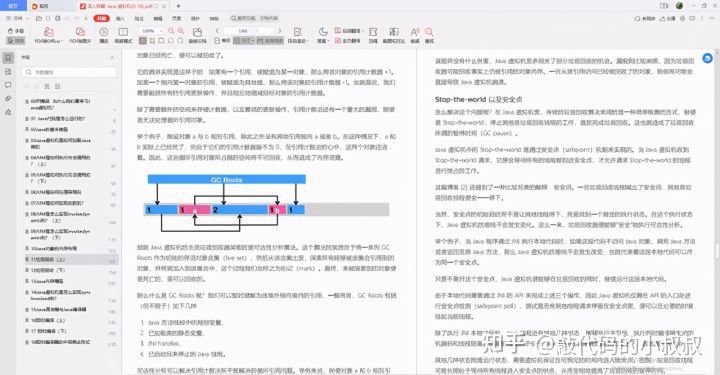Viewport: 720px width, 375px height.
Task: Toggle night mode moon icon
Action: [323, 31]
